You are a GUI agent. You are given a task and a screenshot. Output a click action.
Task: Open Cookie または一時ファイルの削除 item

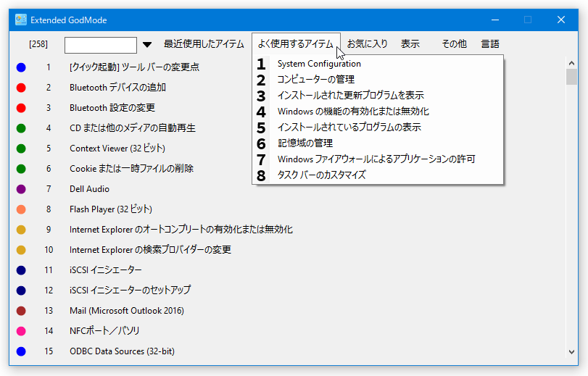pyautogui.click(x=131, y=169)
